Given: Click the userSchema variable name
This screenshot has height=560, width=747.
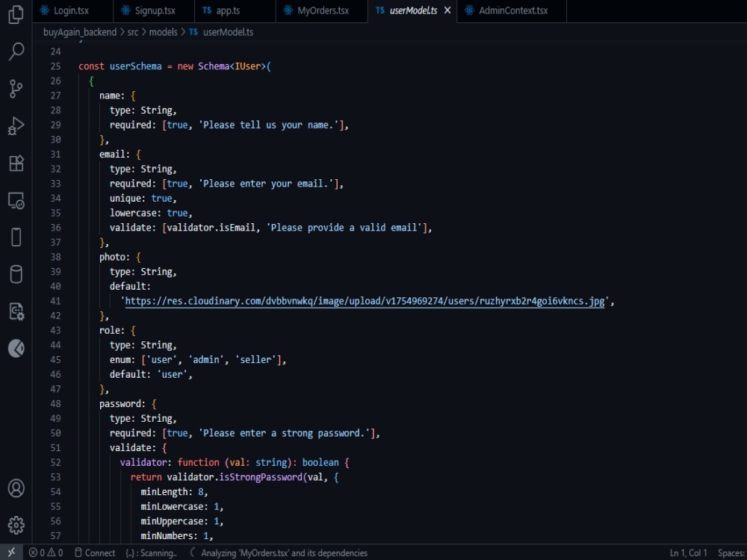Looking at the screenshot, I should [136, 66].
